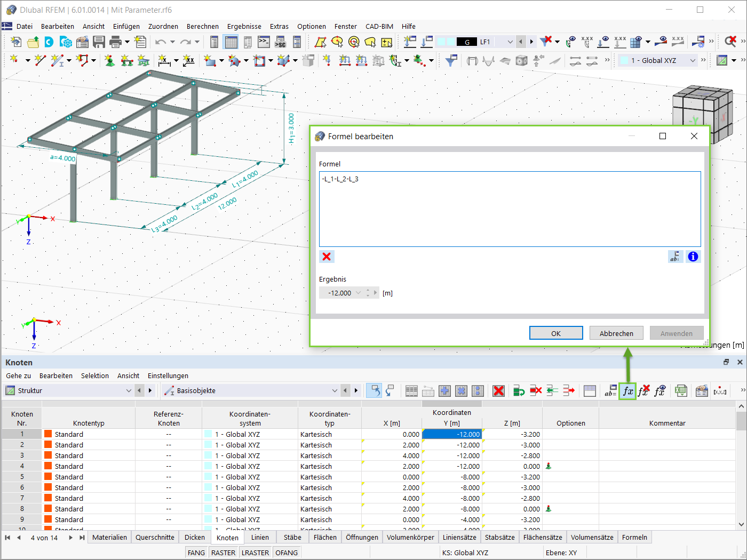Click the New model icon
This screenshot has width=747, height=560.
(16, 42)
